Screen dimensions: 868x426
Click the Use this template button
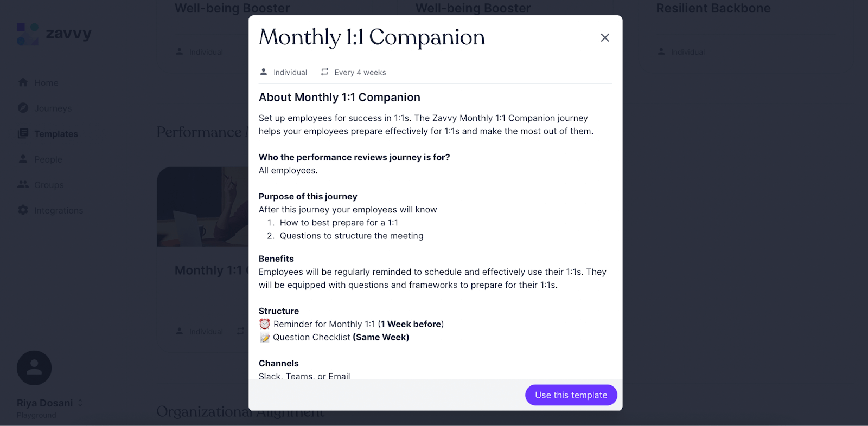571,395
